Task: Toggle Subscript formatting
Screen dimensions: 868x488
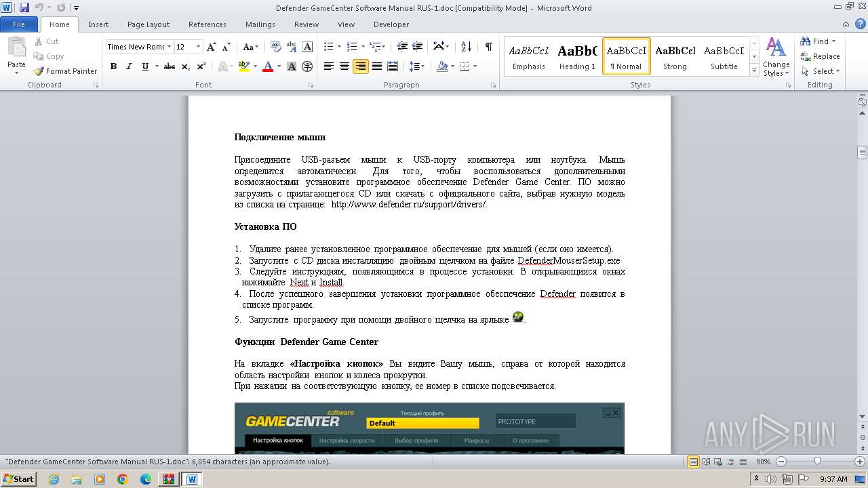Action: pos(185,66)
